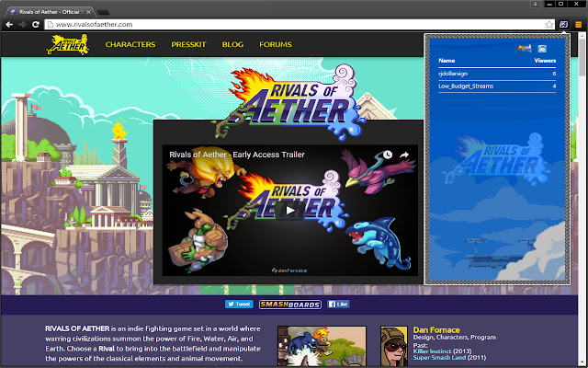Click the Facebook Like button
This screenshot has height=368, width=588.
point(338,305)
